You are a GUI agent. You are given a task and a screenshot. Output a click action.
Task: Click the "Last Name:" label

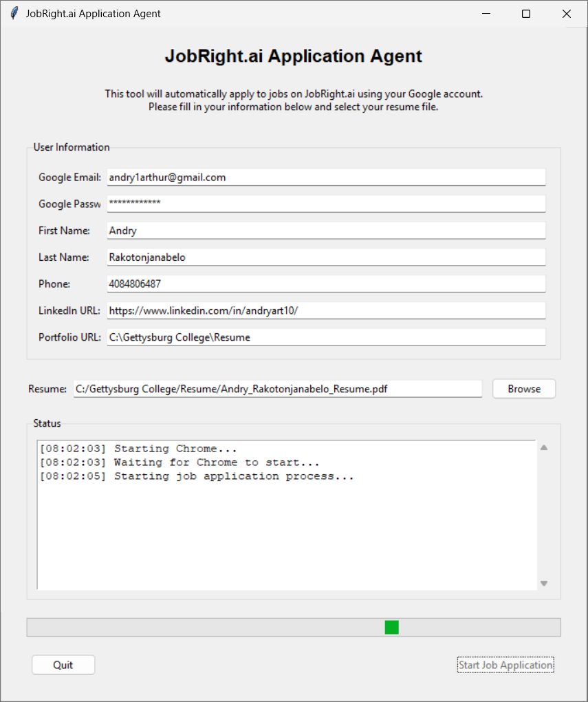click(63, 257)
